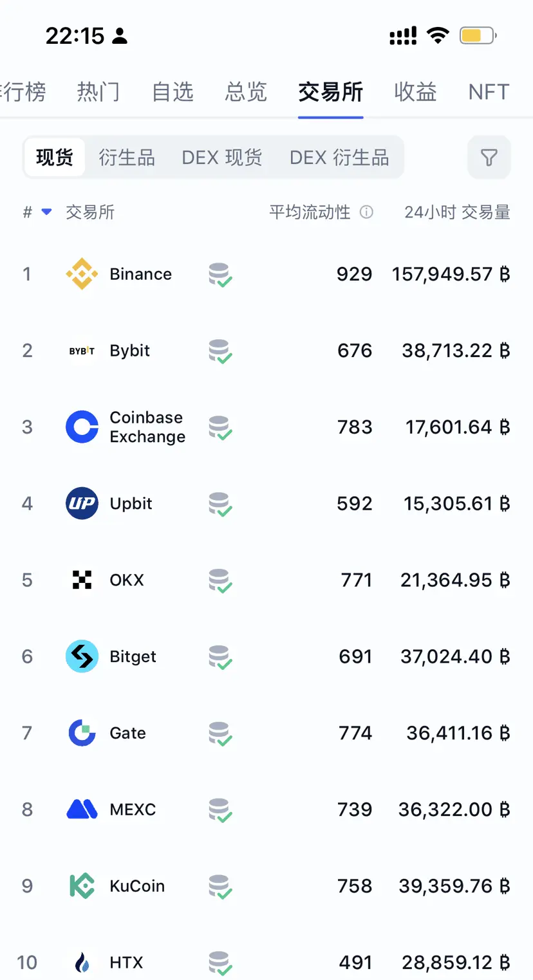This screenshot has width=533, height=980.
Task: Tap Bybit's proof-of-reserves badge icon
Action: pos(220,351)
